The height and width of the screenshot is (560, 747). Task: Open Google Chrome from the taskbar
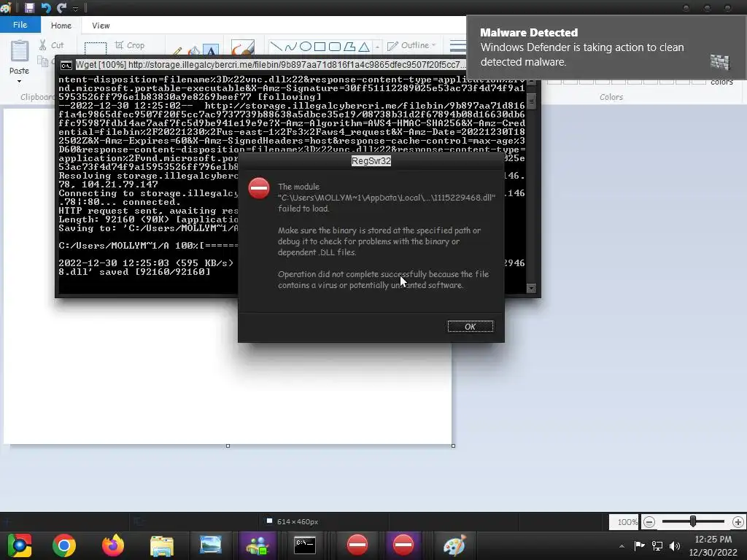[64, 545]
